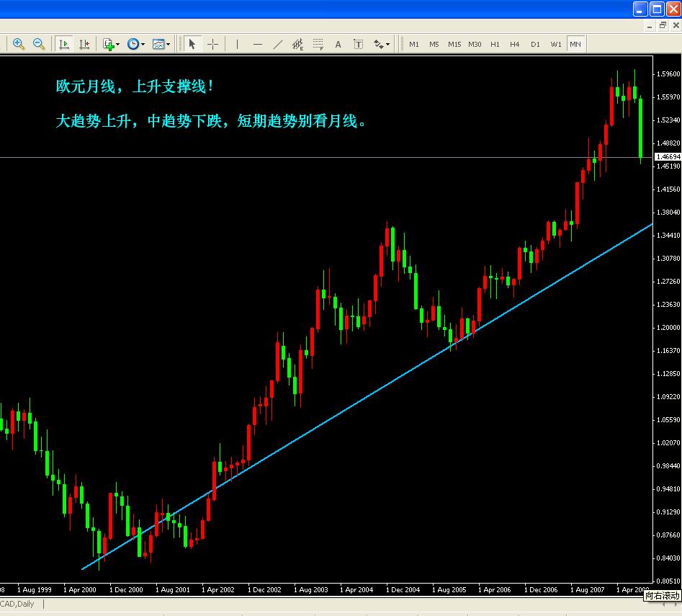Switch to the D1 daily timeframe
Screen dimensions: 682x616
pyautogui.click(x=535, y=44)
